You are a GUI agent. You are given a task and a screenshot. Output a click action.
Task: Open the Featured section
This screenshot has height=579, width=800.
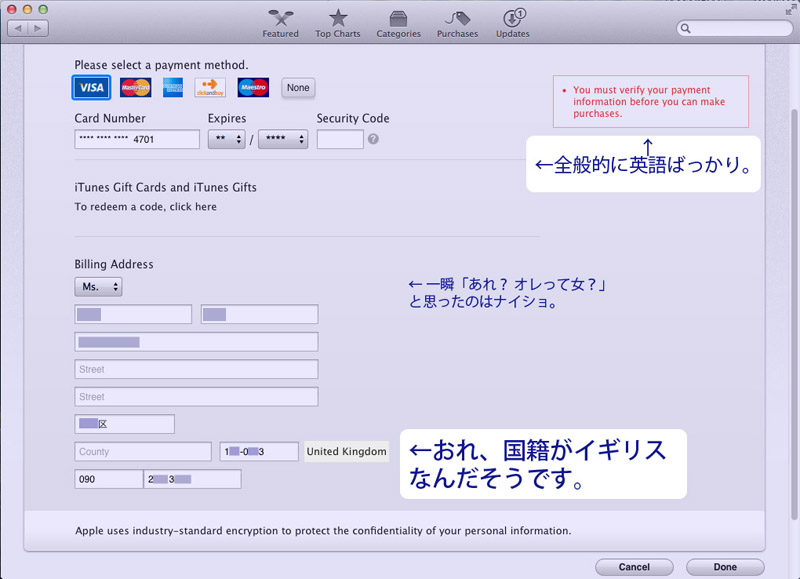tap(280, 23)
